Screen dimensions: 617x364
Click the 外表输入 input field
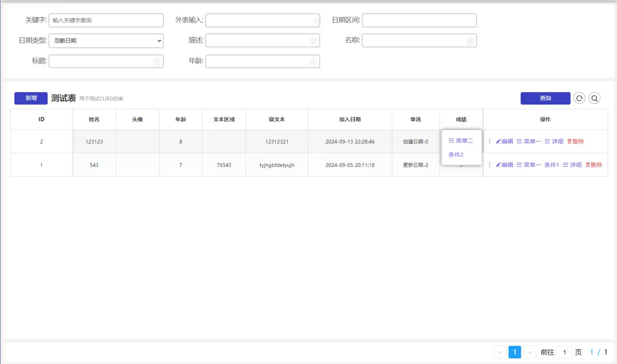pyautogui.click(x=263, y=20)
